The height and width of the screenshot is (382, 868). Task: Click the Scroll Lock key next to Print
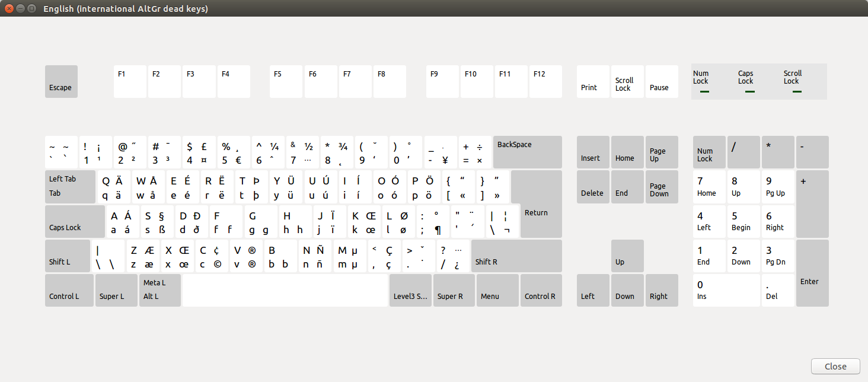point(627,81)
